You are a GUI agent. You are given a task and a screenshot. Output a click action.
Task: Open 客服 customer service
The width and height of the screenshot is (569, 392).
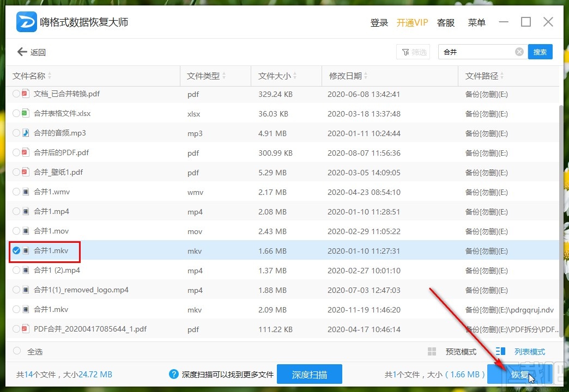click(446, 22)
